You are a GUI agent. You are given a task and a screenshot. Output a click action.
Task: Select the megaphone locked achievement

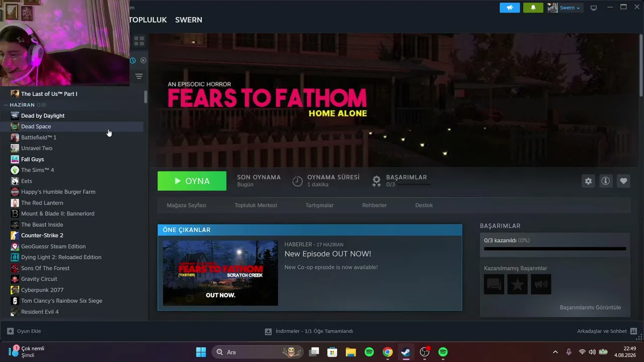[541, 285]
